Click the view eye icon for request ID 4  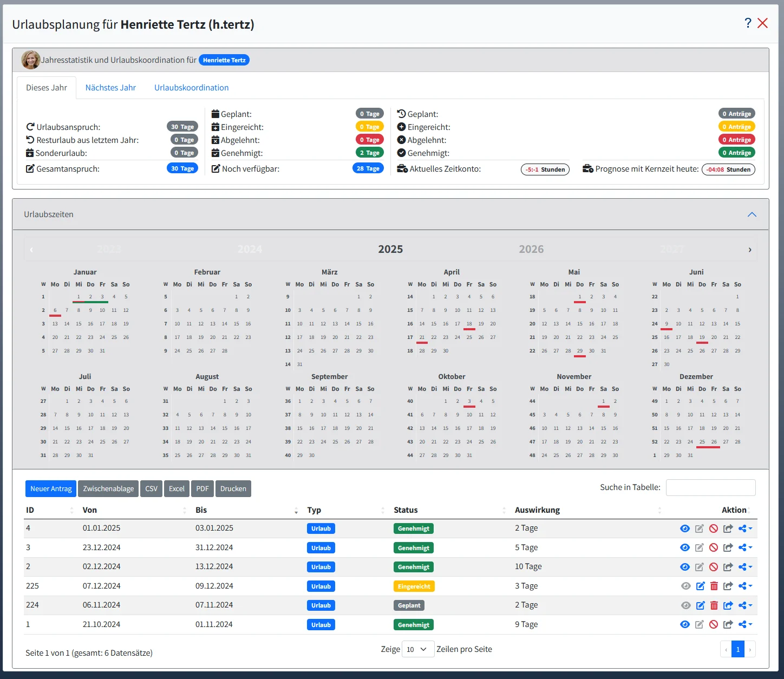(x=685, y=528)
